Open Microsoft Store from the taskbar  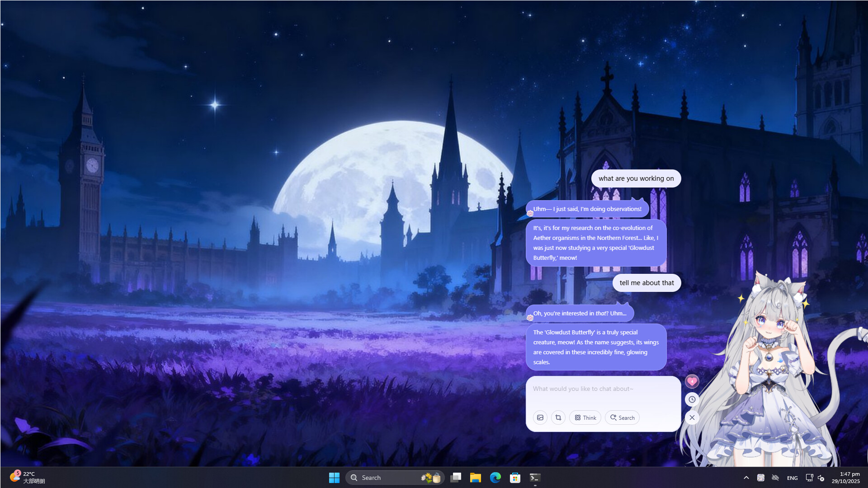tap(514, 477)
